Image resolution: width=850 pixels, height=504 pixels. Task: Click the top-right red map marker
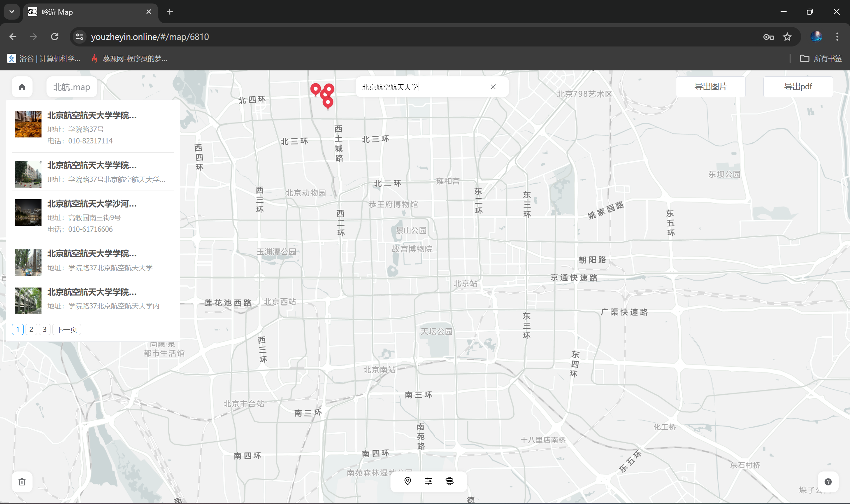pyautogui.click(x=329, y=89)
